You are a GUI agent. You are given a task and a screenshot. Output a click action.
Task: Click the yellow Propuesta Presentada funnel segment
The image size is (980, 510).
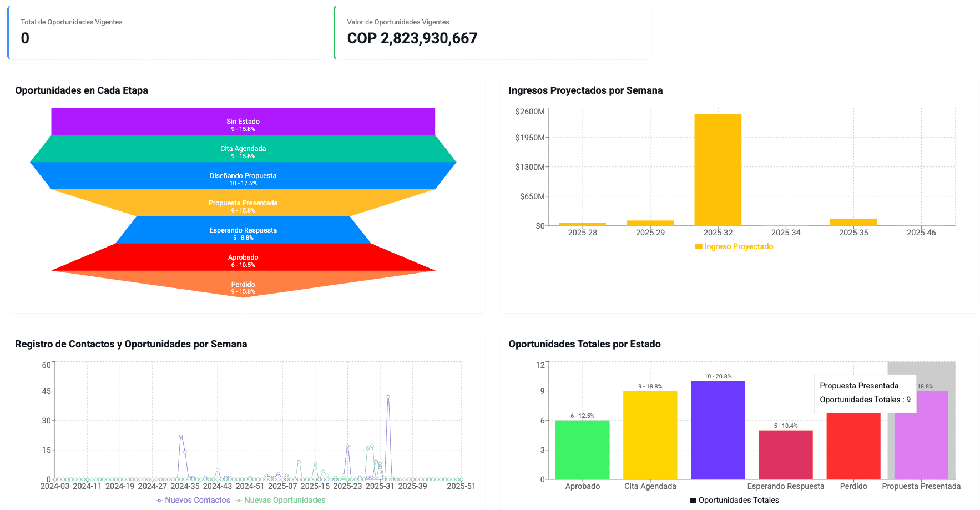click(x=243, y=203)
